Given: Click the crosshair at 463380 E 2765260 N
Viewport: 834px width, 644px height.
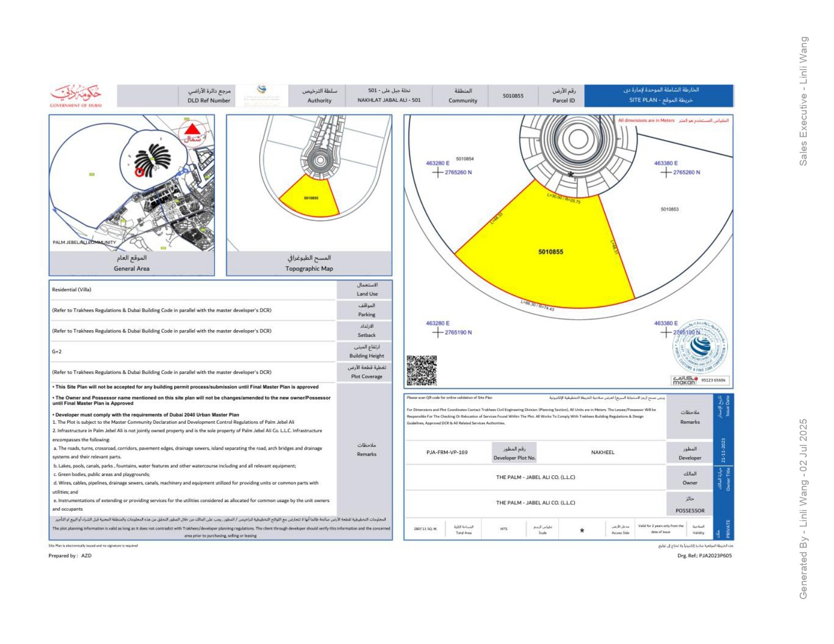Looking at the screenshot, I should pyautogui.click(x=666, y=173).
